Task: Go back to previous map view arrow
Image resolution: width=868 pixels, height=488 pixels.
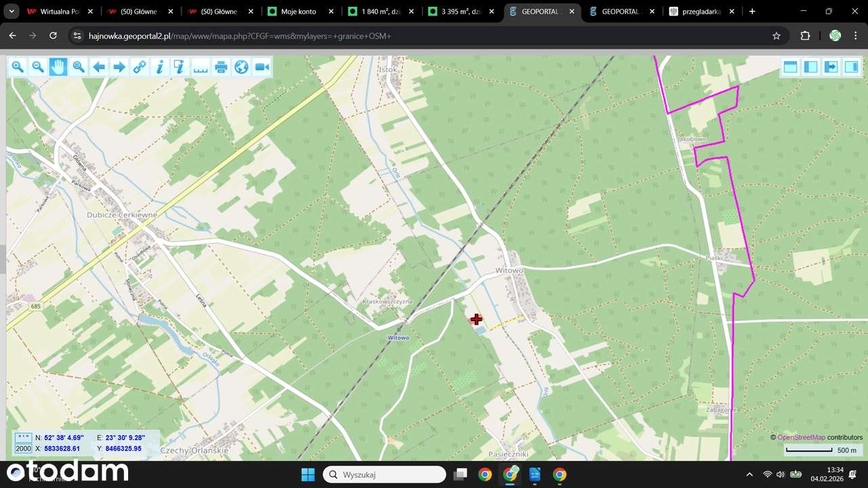Action: (x=99, y=66)
